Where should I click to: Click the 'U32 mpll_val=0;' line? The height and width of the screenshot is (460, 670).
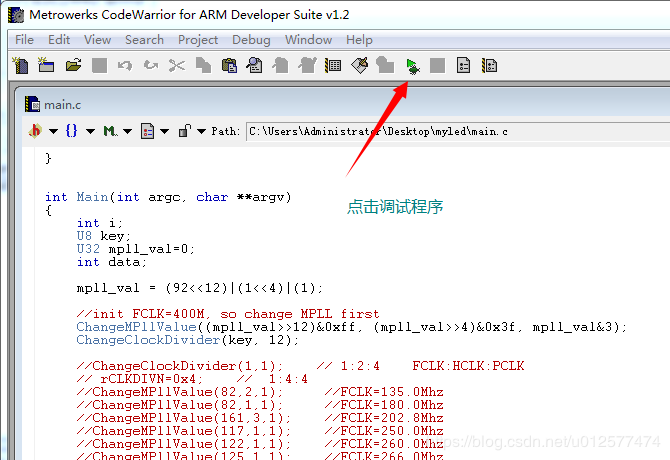click(x=136, y=249)
